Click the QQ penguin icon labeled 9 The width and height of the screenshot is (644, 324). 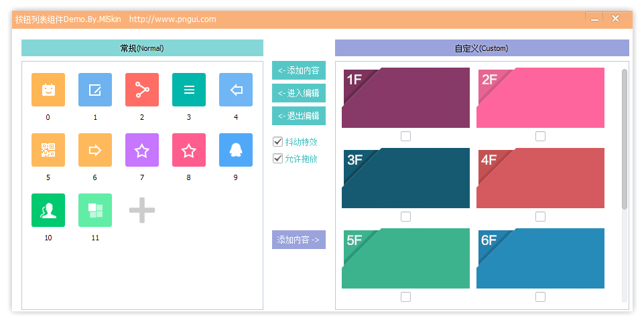[x=236, y=150]
